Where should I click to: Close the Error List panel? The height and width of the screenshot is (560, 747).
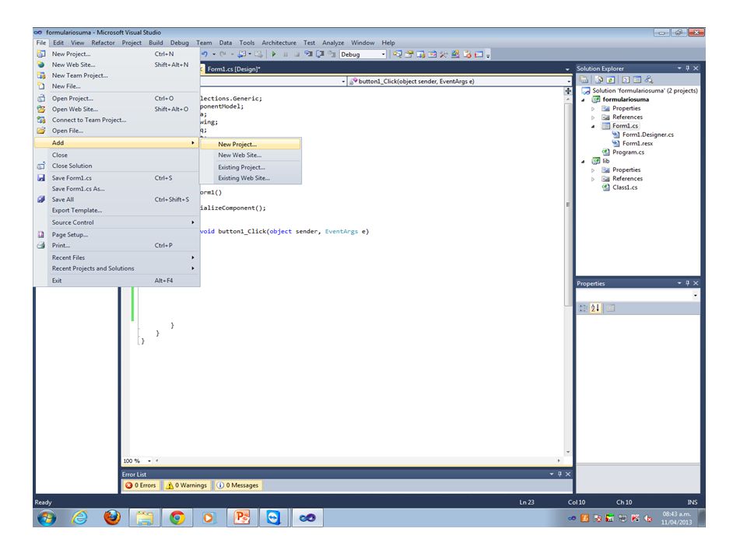click(x=568, y=474)
